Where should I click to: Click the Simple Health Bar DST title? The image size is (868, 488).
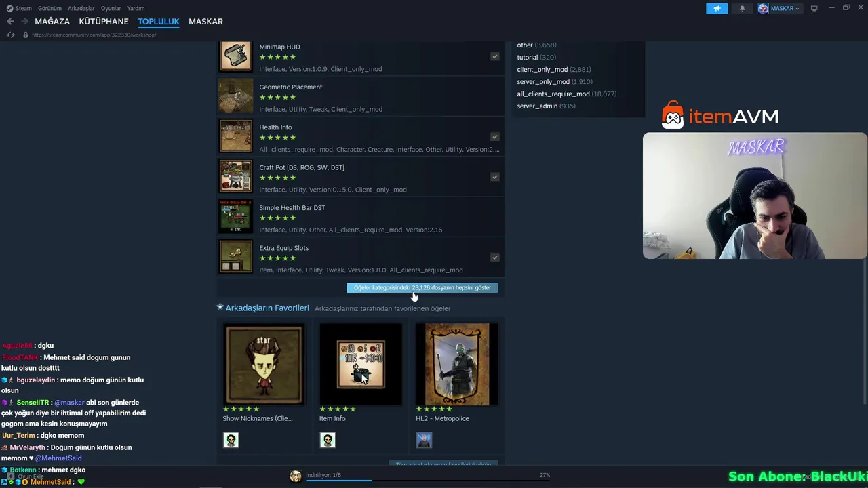(292, 207)
